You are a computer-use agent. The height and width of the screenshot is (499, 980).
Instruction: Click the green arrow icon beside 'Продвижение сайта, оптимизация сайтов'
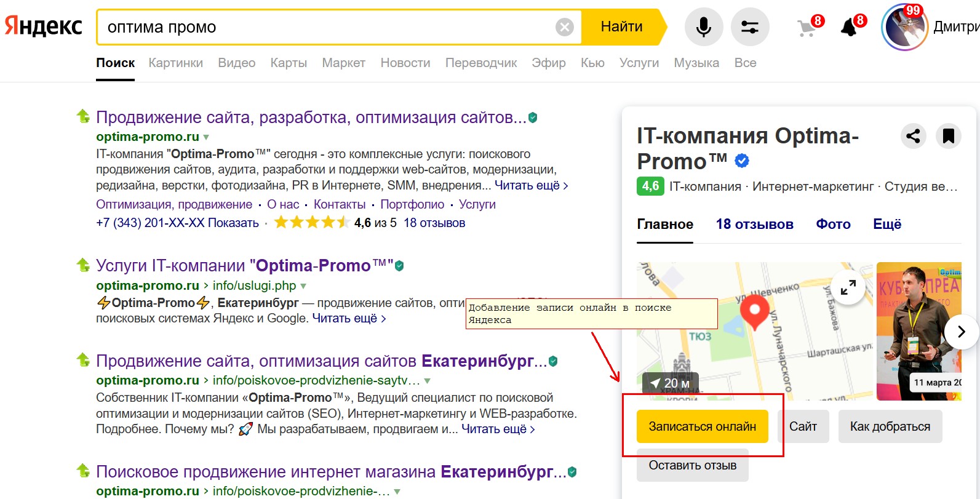(x=83, y=360)
